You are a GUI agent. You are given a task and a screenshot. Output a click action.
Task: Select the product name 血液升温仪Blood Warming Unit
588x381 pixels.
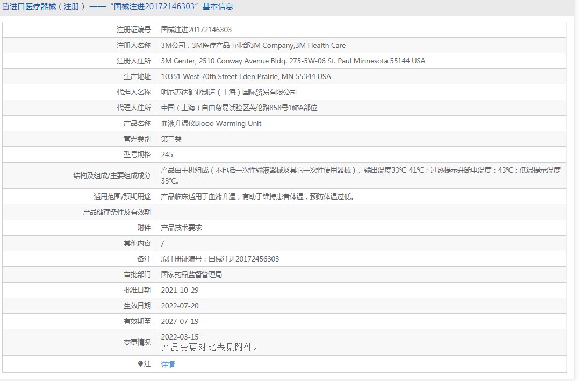[x=211, y=123]
